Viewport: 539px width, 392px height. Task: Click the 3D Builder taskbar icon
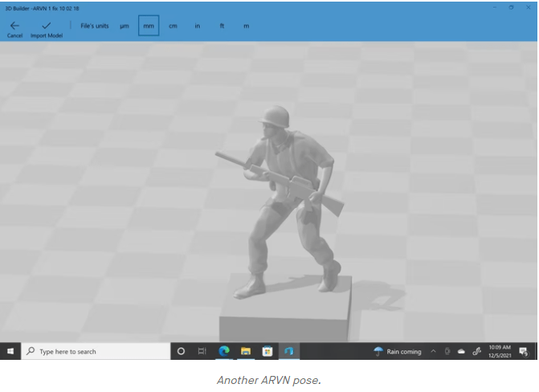[288, 351]
